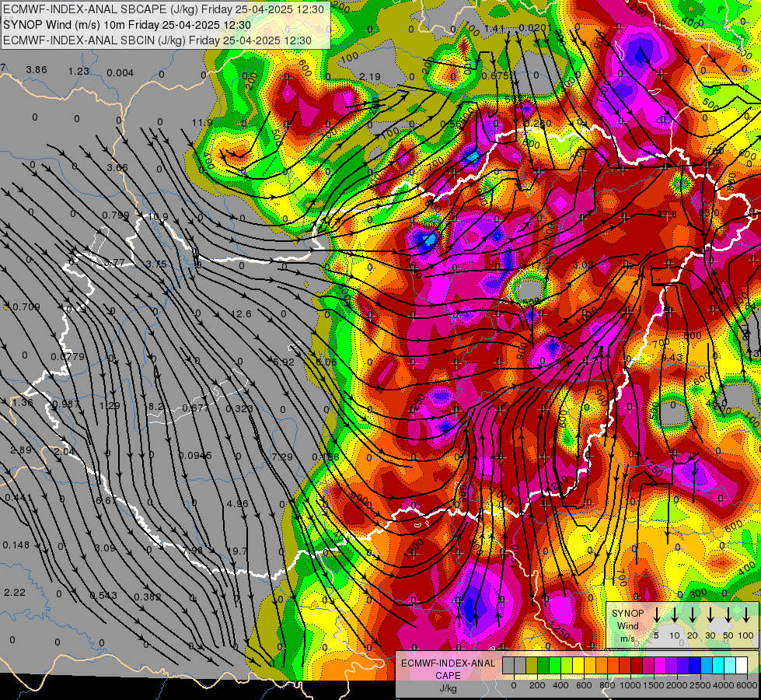This screenshot has height=700, width=761.
Task: Click the 2.22 station value on map
Action: (x=15, y=593)
